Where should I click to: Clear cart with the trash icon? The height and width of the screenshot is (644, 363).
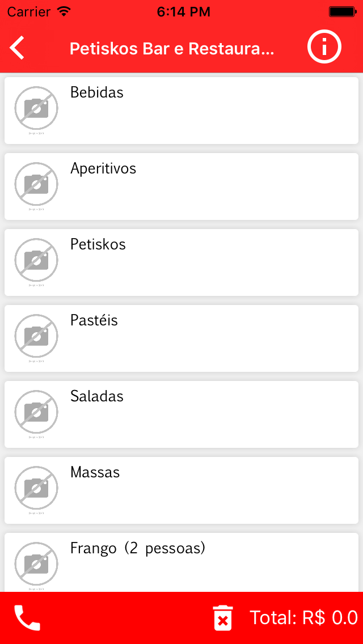pyautogui.click(x=223, y=618)
